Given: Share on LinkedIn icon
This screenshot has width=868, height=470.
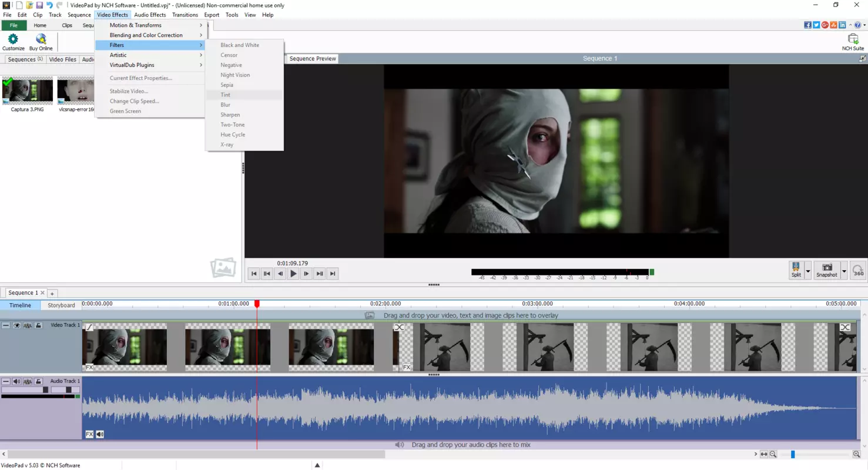Looking at the screenshot, I should 842,25.
